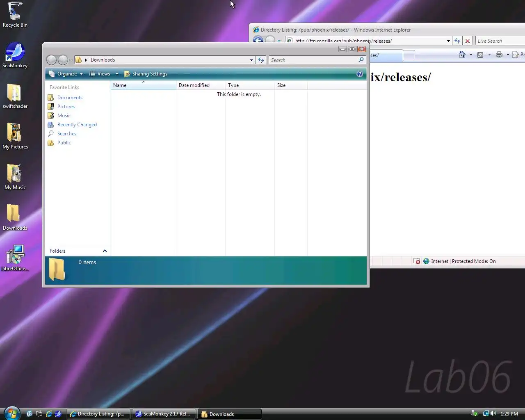Open feeds dropdown arrow in Internet Explorer

[489, 55]
